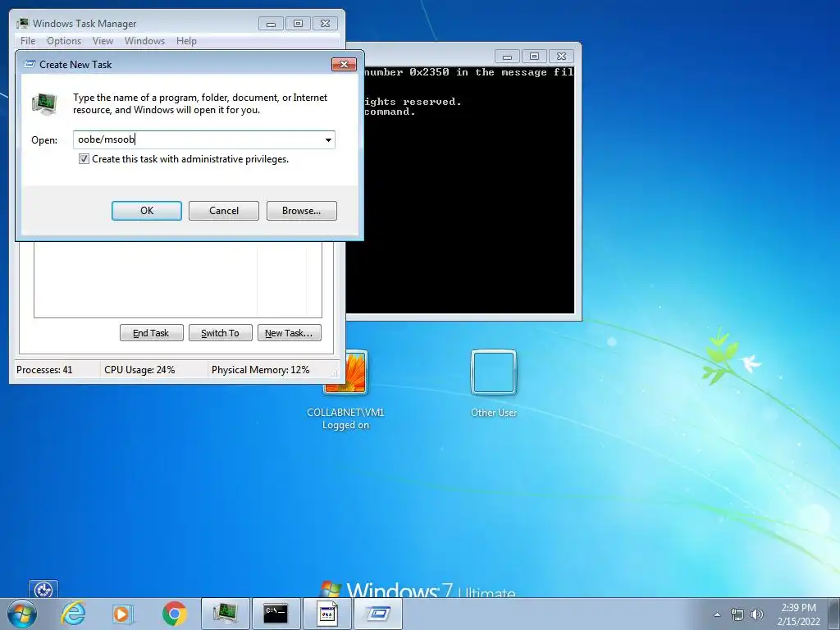Close the Create New Task dialog

(344, 64)
